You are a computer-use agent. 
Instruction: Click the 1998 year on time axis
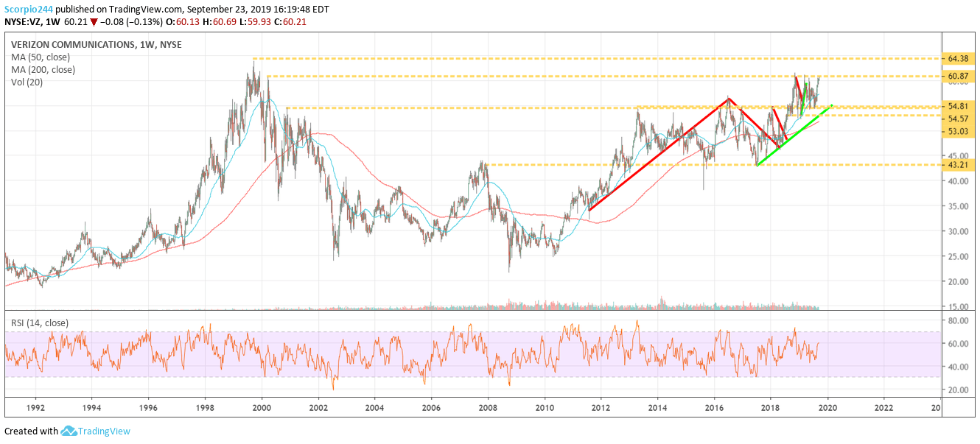[205, 407]
